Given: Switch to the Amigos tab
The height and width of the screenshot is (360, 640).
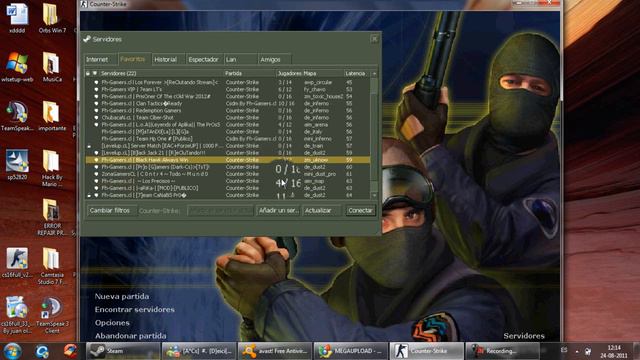Looking at the screenshot, I should [274, 60].
